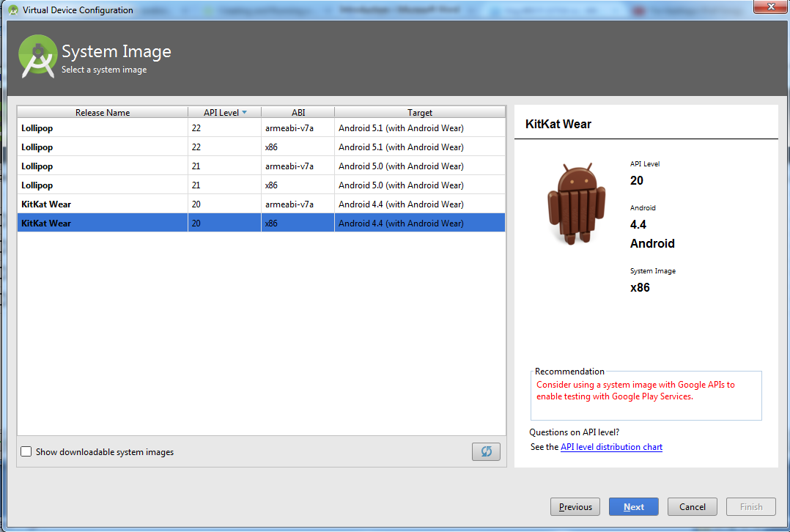Click the Previous button
The width and height of the screenshot is (790, 532).
(575, 507)
